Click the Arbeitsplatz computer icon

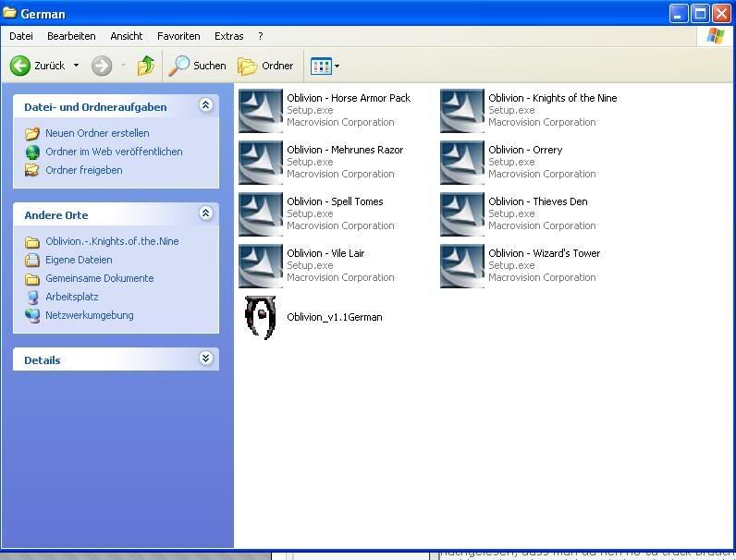32,298
